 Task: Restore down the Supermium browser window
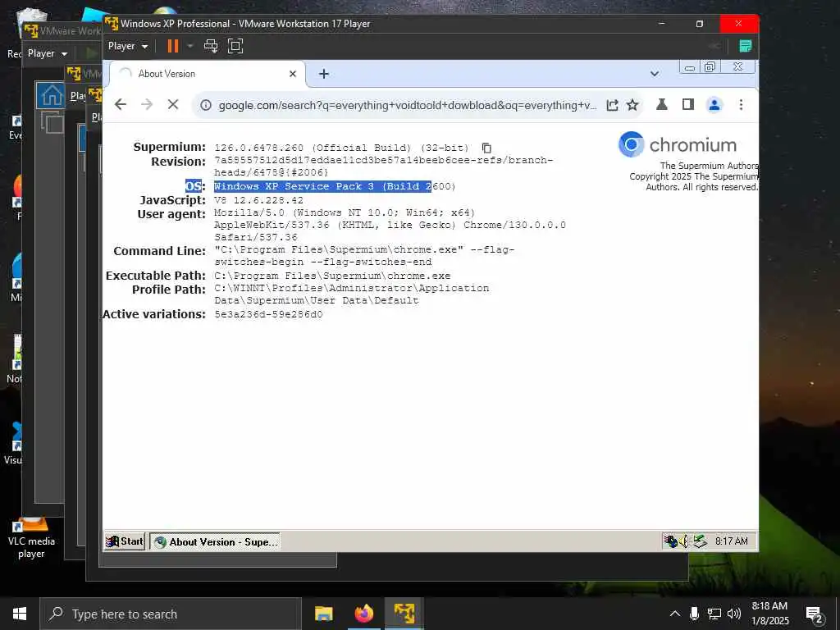tap(710, 67)
